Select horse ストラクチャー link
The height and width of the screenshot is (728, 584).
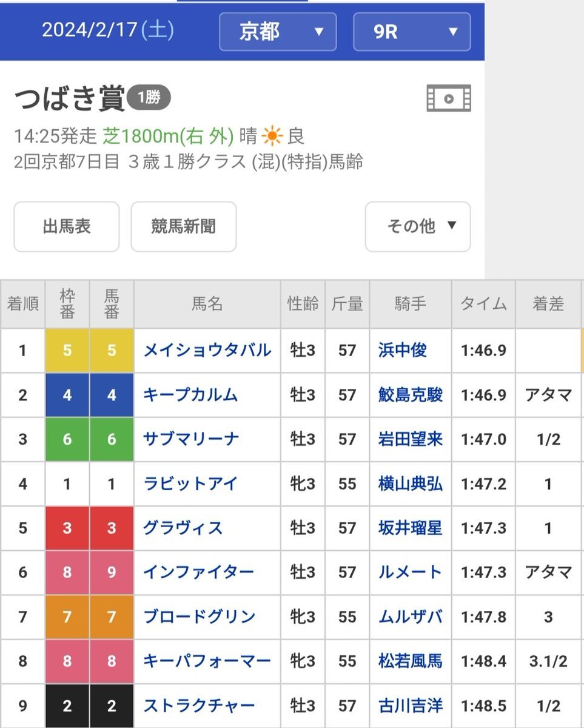[x=199, y=706]
